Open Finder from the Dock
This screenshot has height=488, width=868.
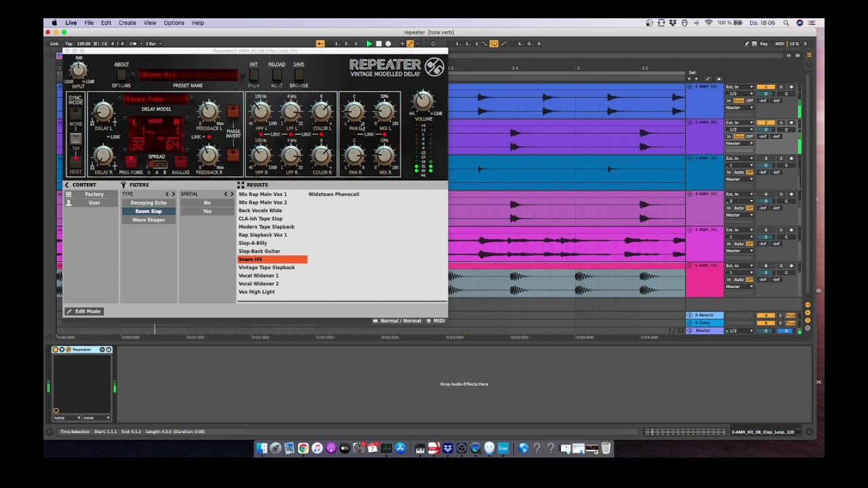261,448
